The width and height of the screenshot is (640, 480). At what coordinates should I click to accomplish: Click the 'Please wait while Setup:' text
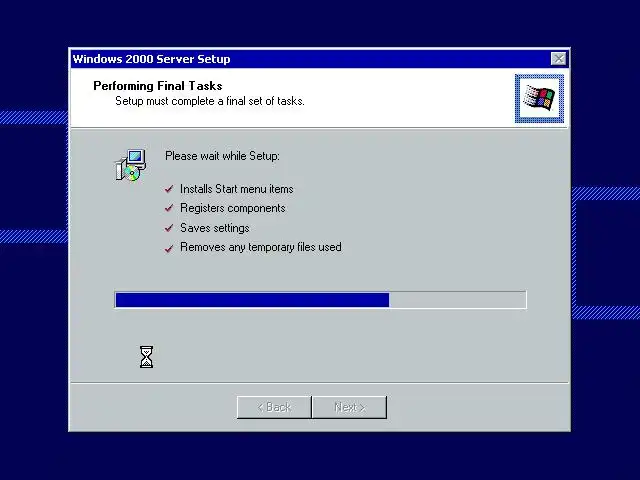click(222, 156)
